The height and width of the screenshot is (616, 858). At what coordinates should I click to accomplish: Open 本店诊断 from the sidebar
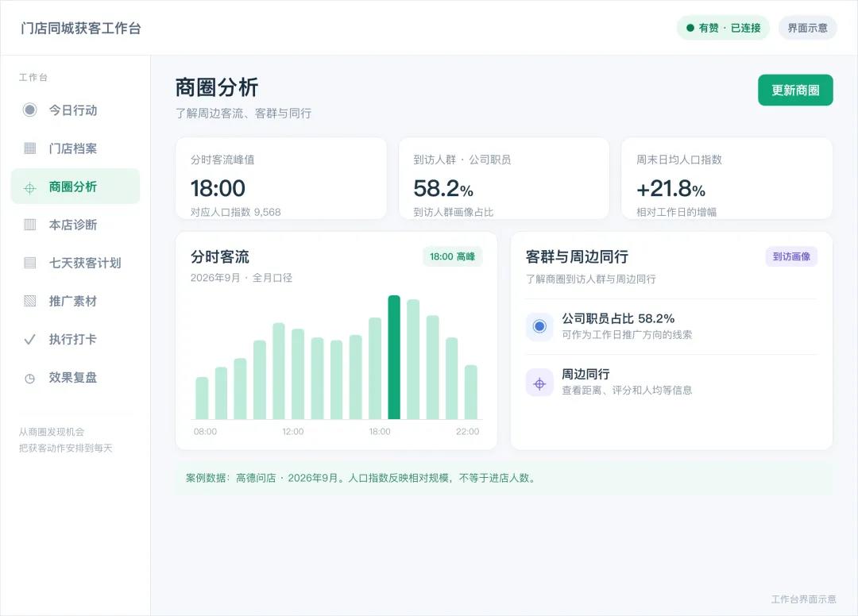click(x=75, y=225)
